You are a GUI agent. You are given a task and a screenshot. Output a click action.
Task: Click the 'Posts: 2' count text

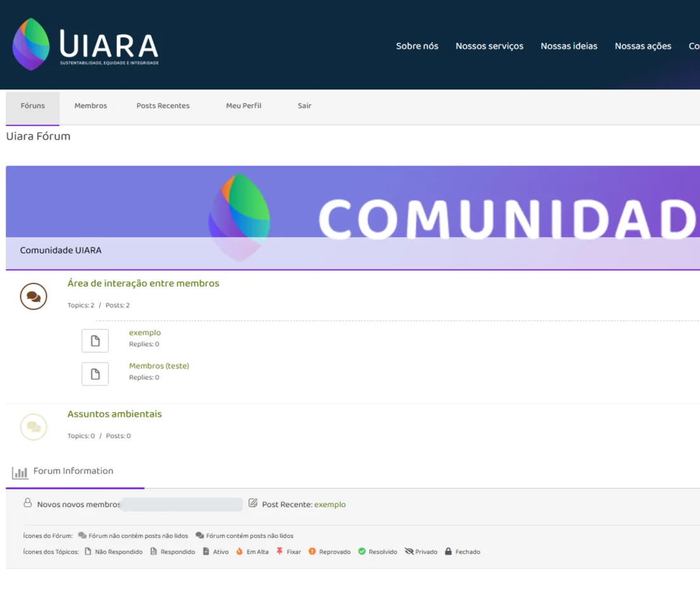click(117, 306)
